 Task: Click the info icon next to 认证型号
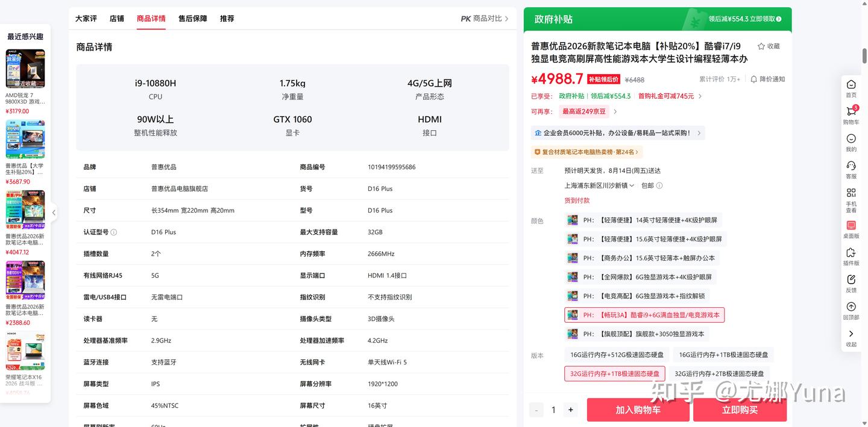click(x=114, y=232)
